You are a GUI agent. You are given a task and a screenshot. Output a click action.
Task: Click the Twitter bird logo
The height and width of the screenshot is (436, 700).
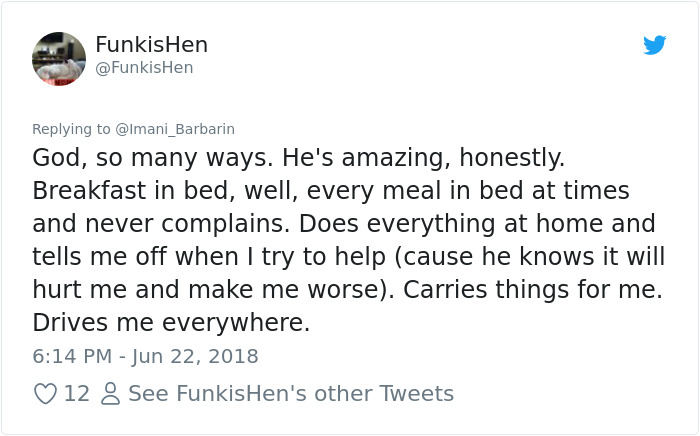point(654,46)
